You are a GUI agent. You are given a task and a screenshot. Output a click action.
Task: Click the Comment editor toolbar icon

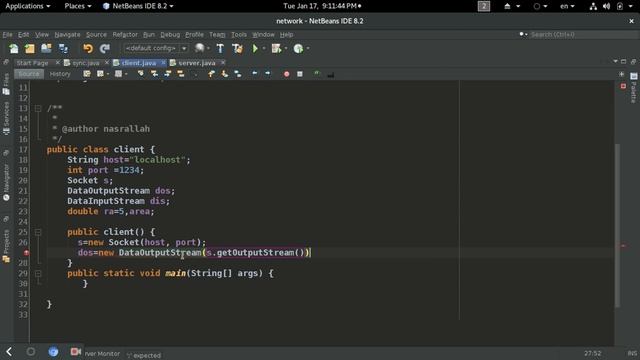point(317,74)
